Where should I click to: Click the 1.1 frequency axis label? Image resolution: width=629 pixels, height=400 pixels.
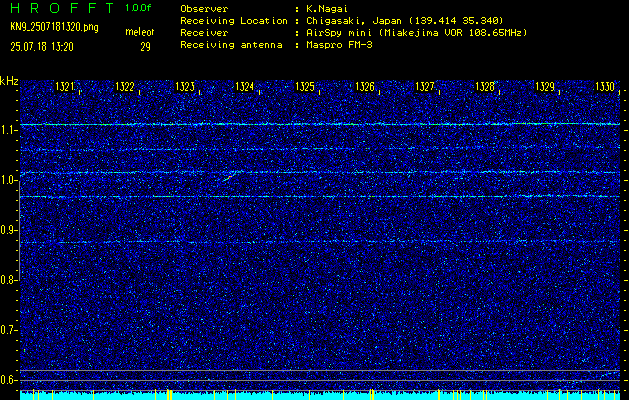point(8,130)
